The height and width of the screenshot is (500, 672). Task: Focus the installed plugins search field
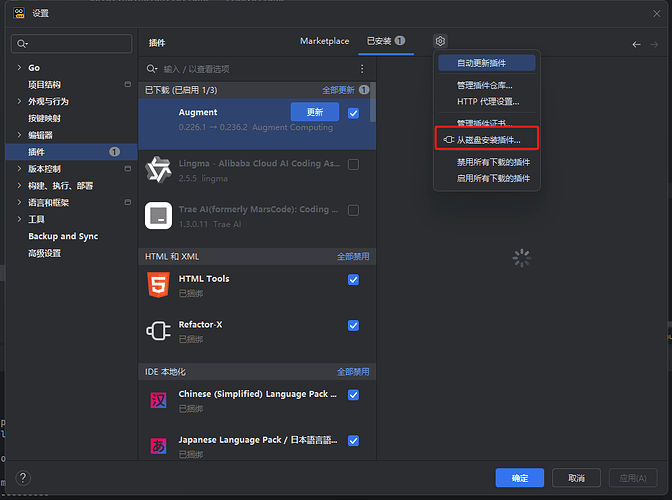(x=257, y=69)
